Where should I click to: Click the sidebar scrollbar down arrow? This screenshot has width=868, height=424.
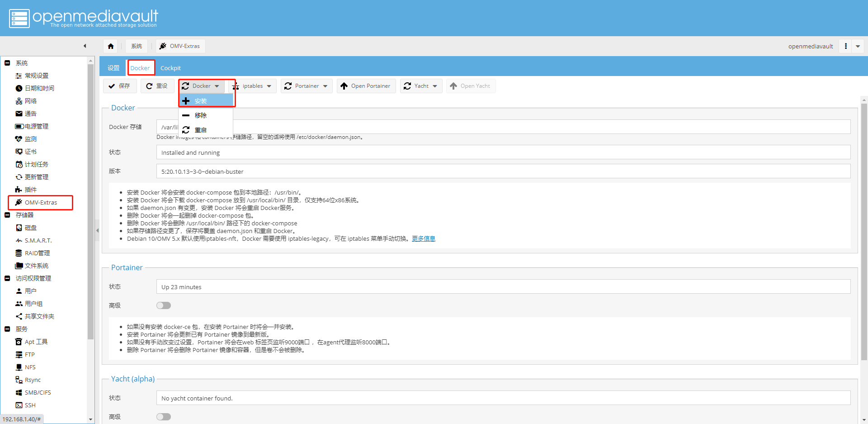click(x=90, y=419)
